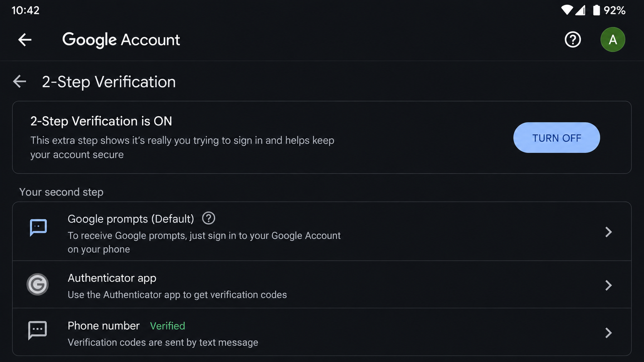Image resolution: width=644 pixels, height=362 pixels.
Task: Click the 'This extra step shows' description
Action: tap(182, 147)
